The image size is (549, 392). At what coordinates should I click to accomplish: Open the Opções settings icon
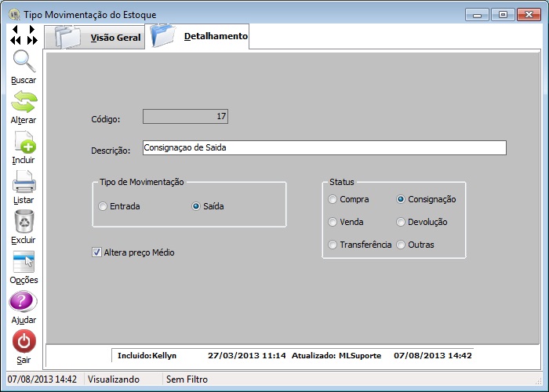point(24,262)
